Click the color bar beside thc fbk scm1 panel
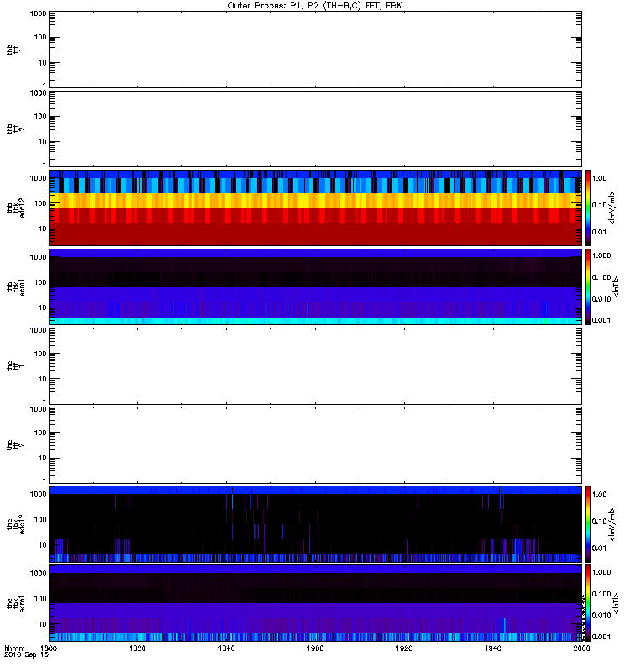Screen dimensions: 630x672 pos(588,603)
